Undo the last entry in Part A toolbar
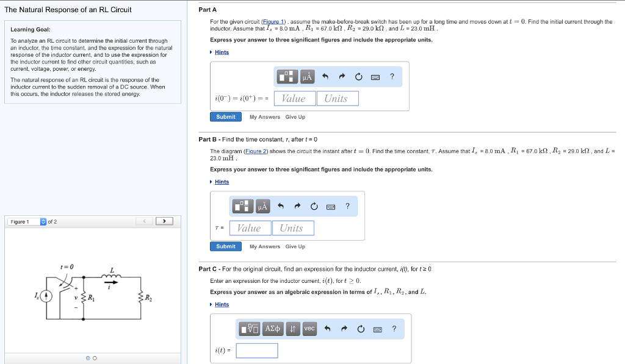625x364 pixels. (325, 77)
